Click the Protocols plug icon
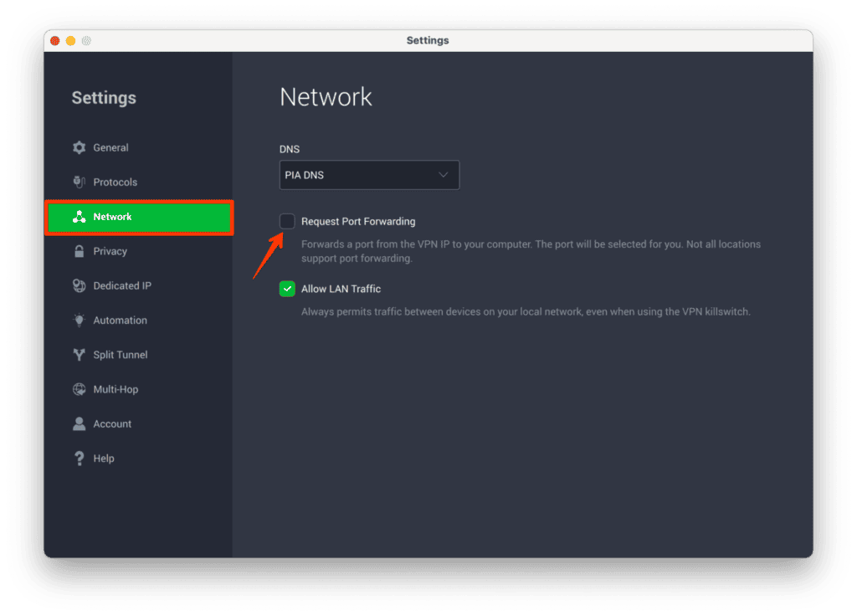 80,182
